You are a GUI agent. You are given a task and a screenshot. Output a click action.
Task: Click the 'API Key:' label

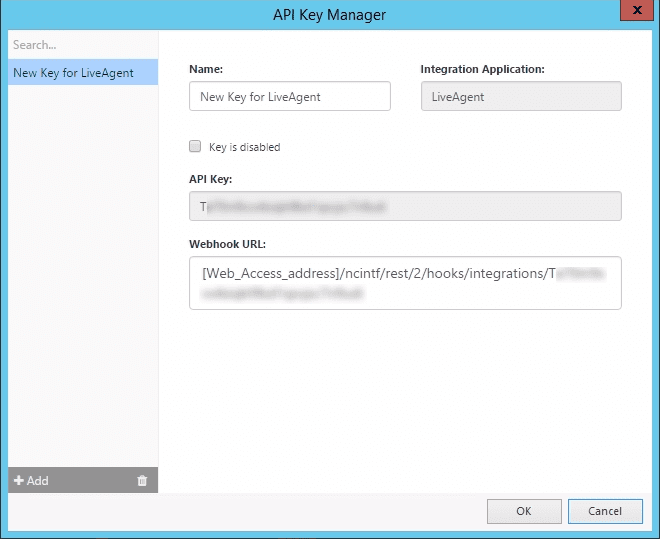210,179
